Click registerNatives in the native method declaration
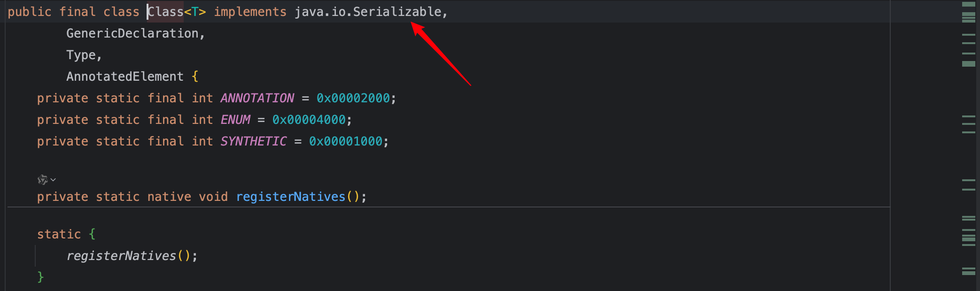Screen dimensions: 980x291 tap(290, 197)
